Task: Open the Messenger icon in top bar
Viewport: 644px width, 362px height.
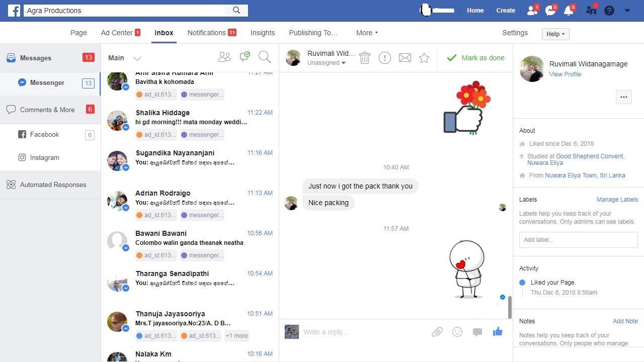Action: [550, 10]
